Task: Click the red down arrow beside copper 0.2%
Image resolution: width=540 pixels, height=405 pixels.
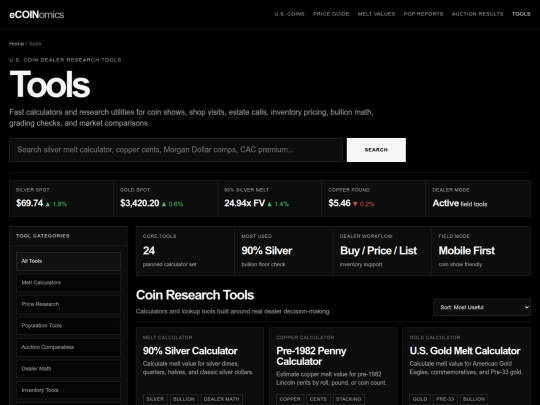Action: click(355, 204)
